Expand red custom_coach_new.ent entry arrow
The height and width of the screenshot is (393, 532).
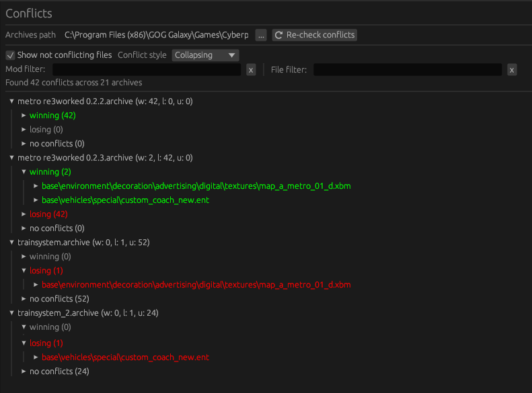36,357
